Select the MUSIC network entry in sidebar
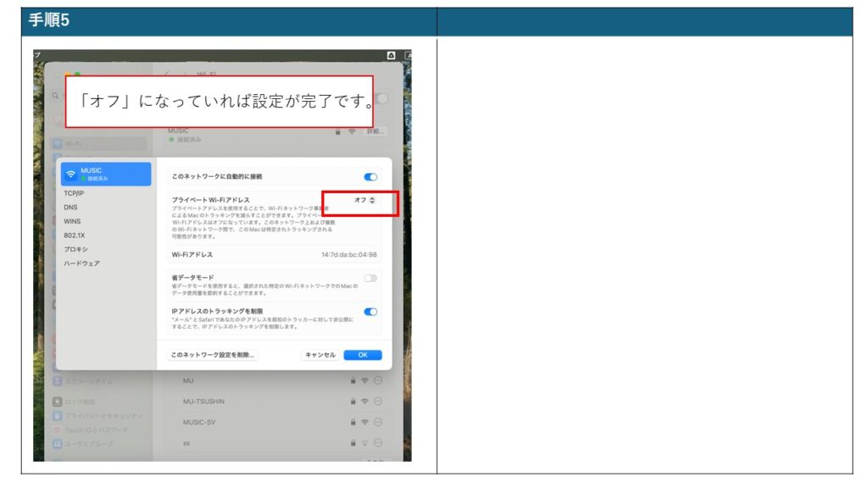Viewport: 868px width, 488px height. point(105,174)
